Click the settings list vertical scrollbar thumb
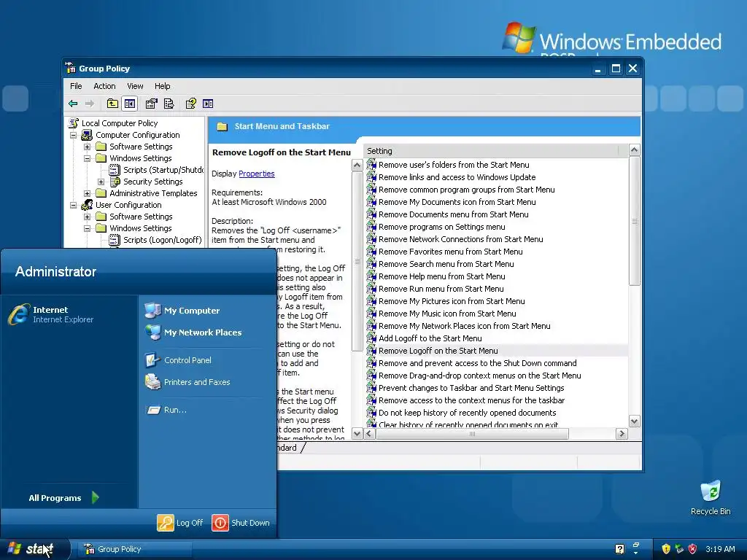 [634, 222]
